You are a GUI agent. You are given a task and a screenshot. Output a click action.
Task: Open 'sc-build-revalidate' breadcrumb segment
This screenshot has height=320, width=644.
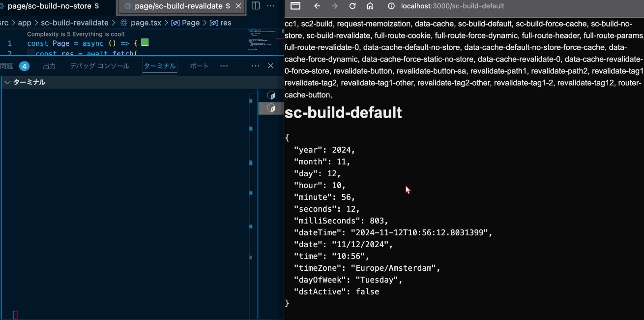coord(74,23)
